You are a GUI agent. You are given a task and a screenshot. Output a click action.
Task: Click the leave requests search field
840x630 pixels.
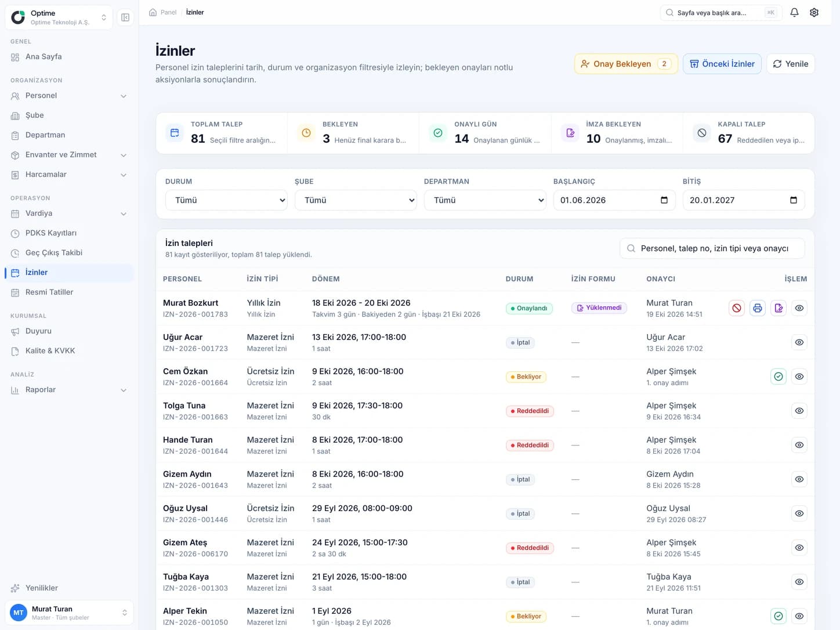click(712, 248)
